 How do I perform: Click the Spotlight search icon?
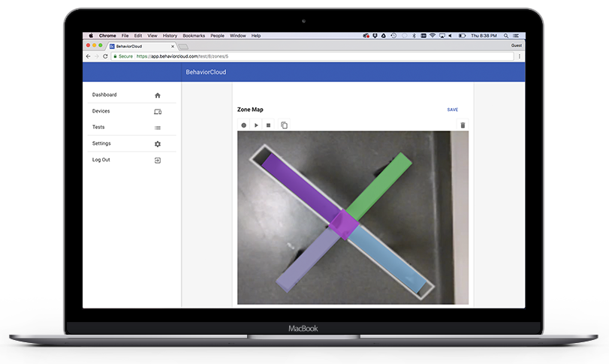[x=506, y=36]
